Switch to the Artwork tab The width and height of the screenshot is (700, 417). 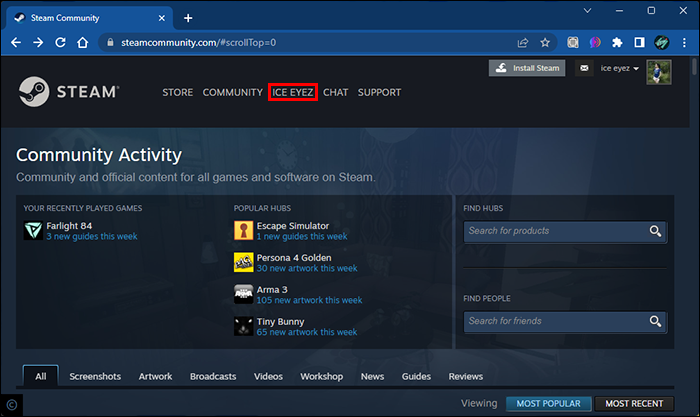point(155,376)
